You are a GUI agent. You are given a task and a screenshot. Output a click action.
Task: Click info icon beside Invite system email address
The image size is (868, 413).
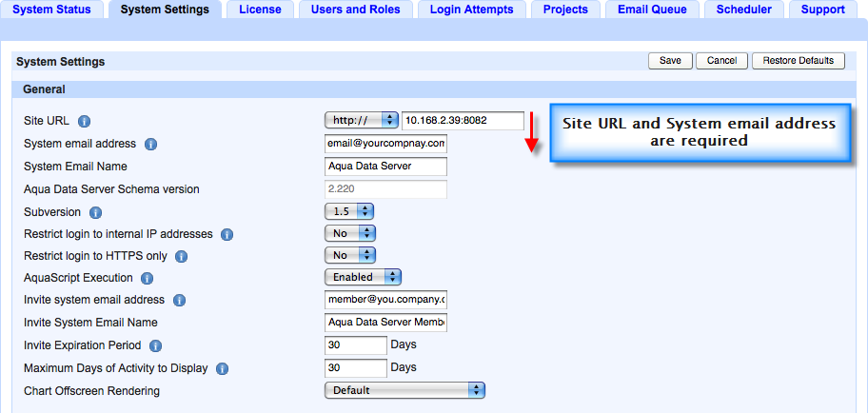(179, 301)
